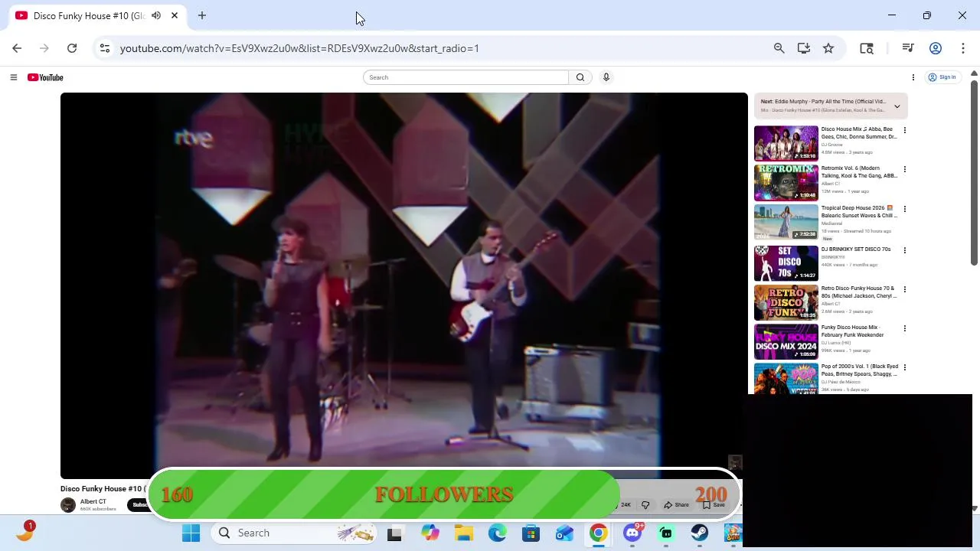Image resolution: width=980 pixels, height=551 pixels.
Task: Bookmark this page with the star
Action: [x=828, y=48]
